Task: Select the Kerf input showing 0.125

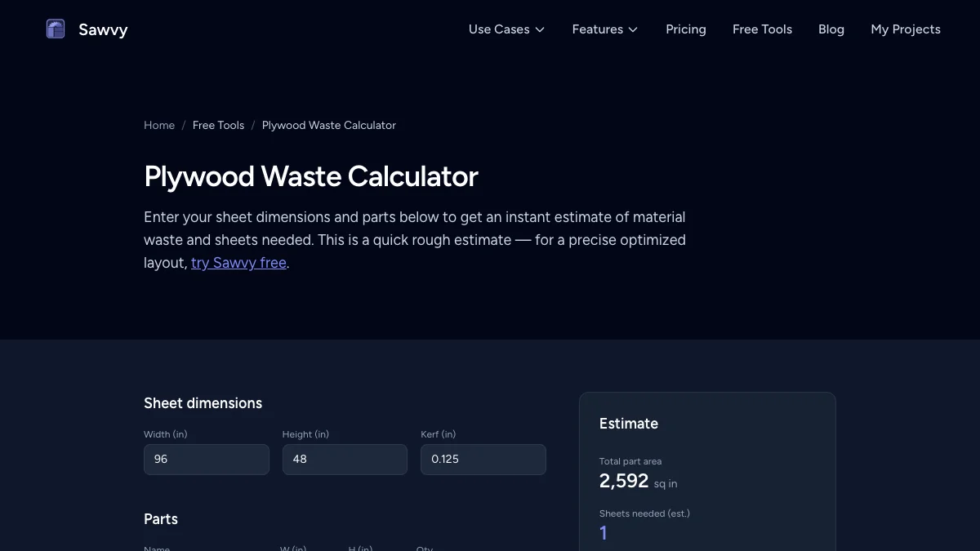Action: click(483, 460)
